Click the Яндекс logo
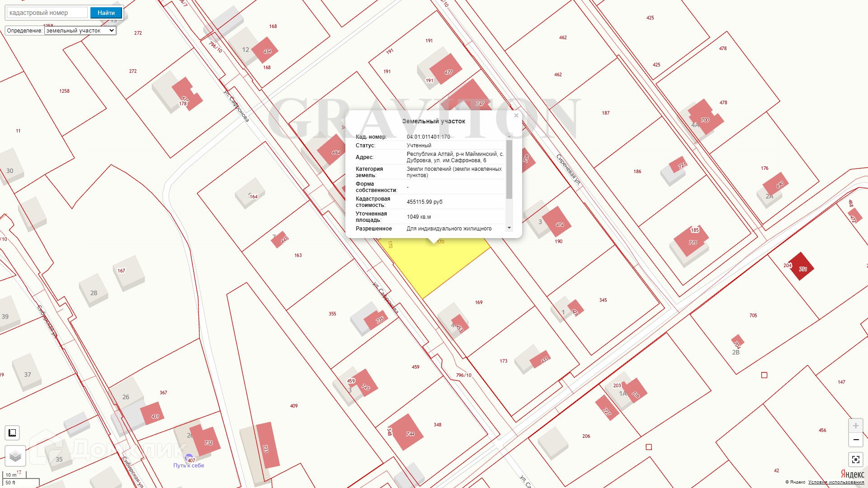The width and height of the screenshot is (868, 488). (852, 474)
